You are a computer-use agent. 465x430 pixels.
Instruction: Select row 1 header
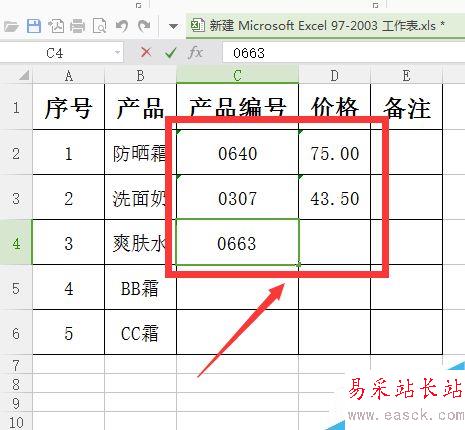coord(16,107)
